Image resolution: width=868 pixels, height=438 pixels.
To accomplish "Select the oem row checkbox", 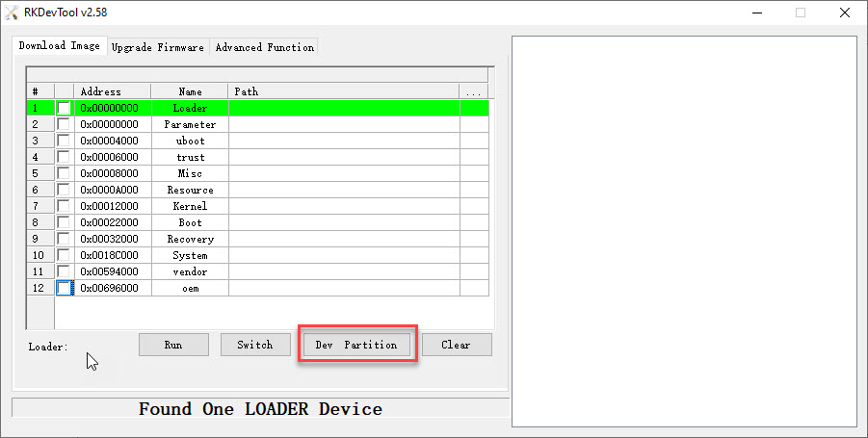I will (64, 288).
